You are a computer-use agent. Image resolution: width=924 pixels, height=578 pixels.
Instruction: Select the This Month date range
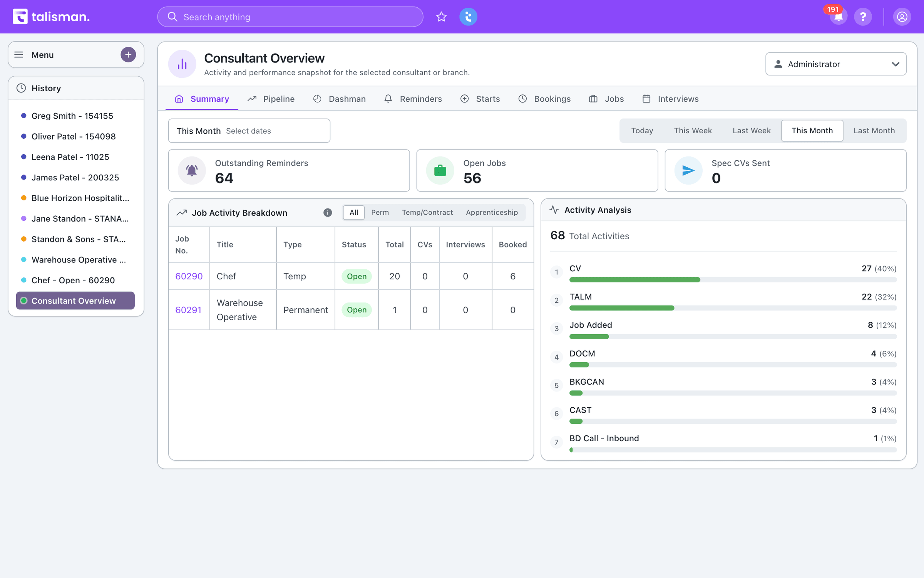(x=812, y=131)
